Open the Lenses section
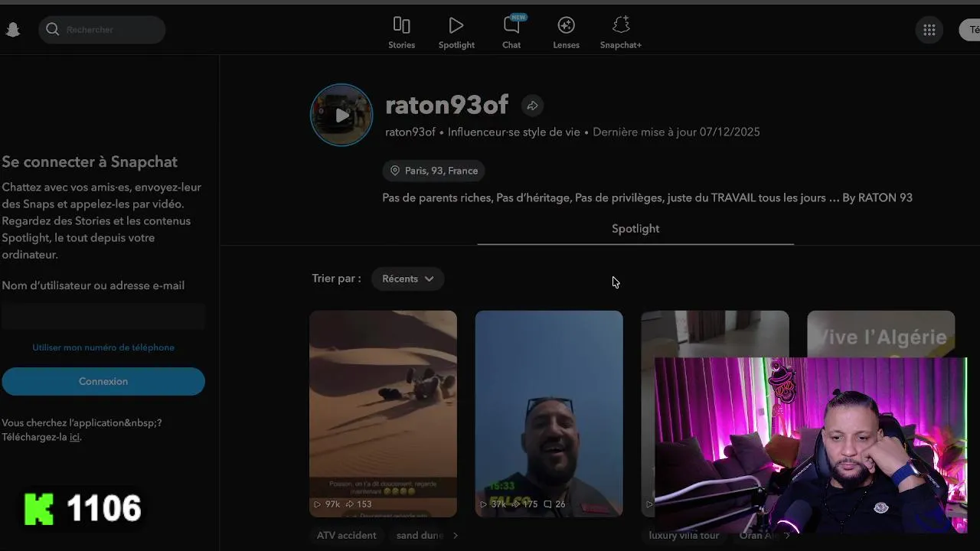The height and width of the screenshot is (551, 980). tap(567, 34)
